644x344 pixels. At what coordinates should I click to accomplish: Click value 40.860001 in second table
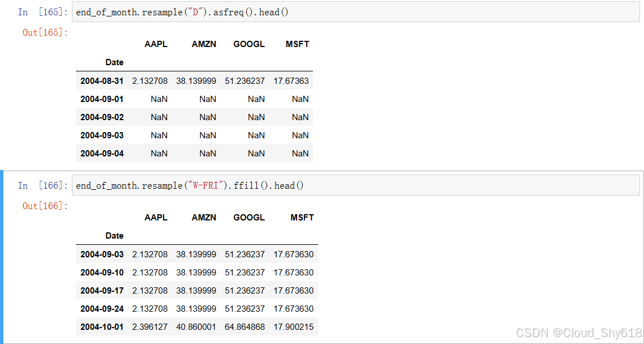(196, 327)
